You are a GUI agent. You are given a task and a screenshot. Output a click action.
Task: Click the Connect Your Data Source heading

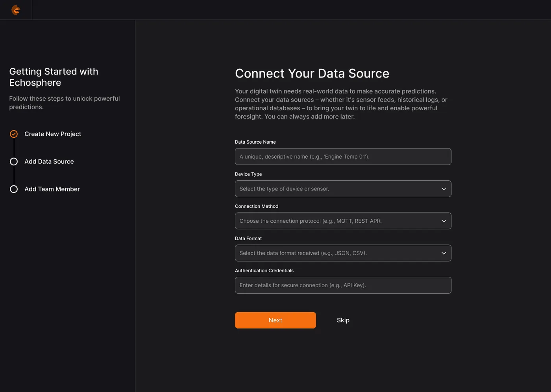[312, 74]
